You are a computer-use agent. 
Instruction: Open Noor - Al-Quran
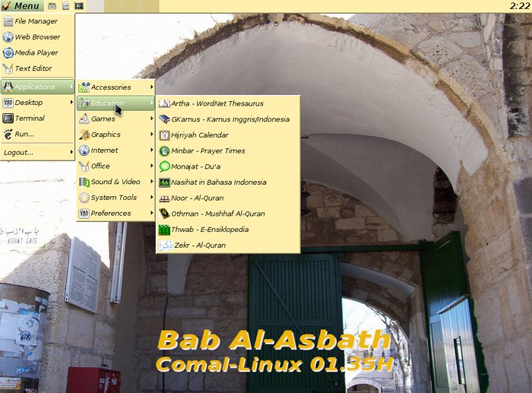click(x=228, y=198)
